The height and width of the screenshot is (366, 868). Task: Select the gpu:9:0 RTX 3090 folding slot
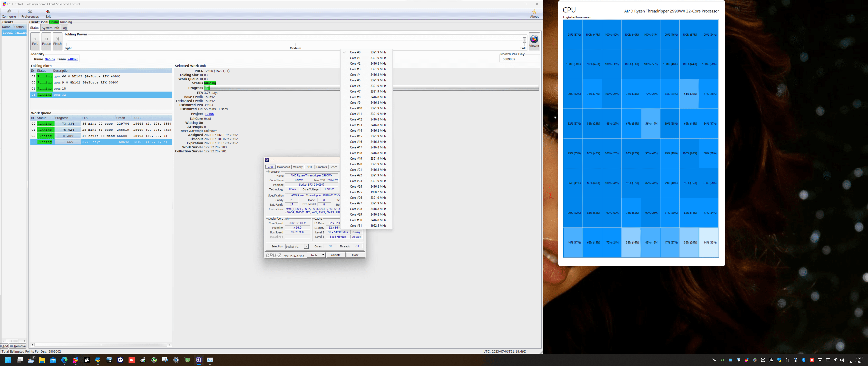[86, 83]
